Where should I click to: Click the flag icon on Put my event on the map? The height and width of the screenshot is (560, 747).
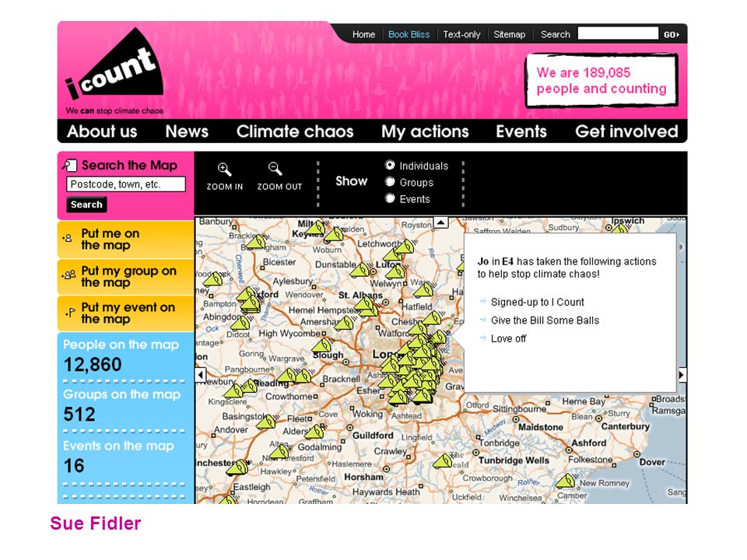(x=70, y=313)
